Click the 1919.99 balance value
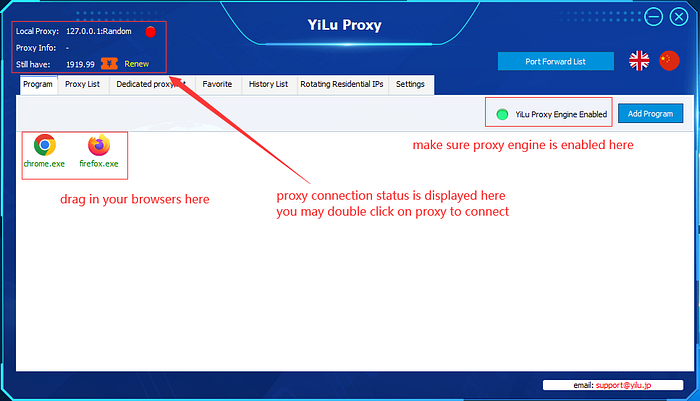This screenshot has width=700, height=401. (x=80, y=64)
